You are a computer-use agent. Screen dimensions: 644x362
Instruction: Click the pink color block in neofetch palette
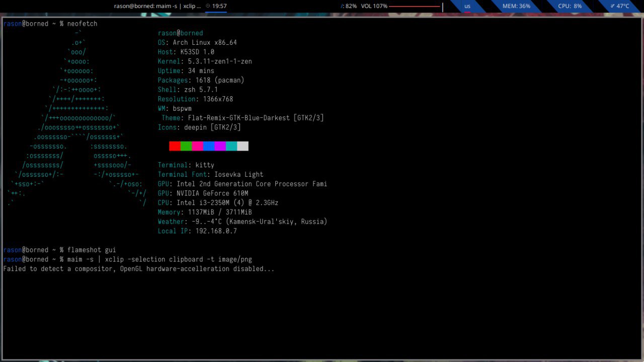197,146
